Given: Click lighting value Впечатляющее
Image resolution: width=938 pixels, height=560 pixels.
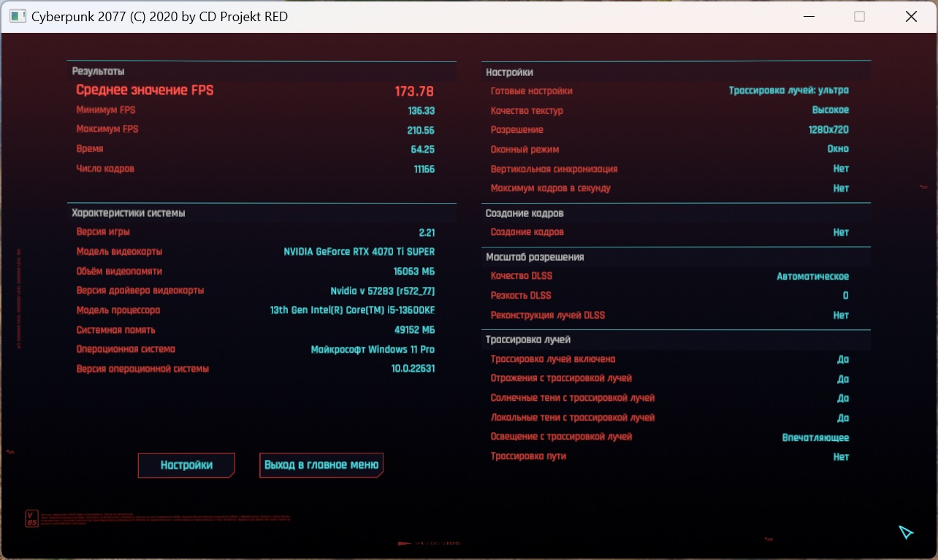Looking at the screenshot, I should coord(815,437).
